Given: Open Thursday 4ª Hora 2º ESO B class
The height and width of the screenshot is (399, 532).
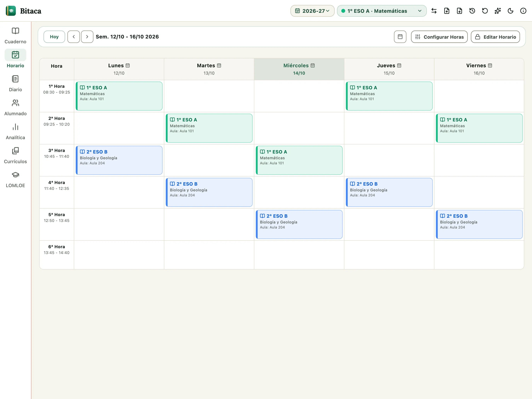Looking at the screenshot, I should 389,192.
